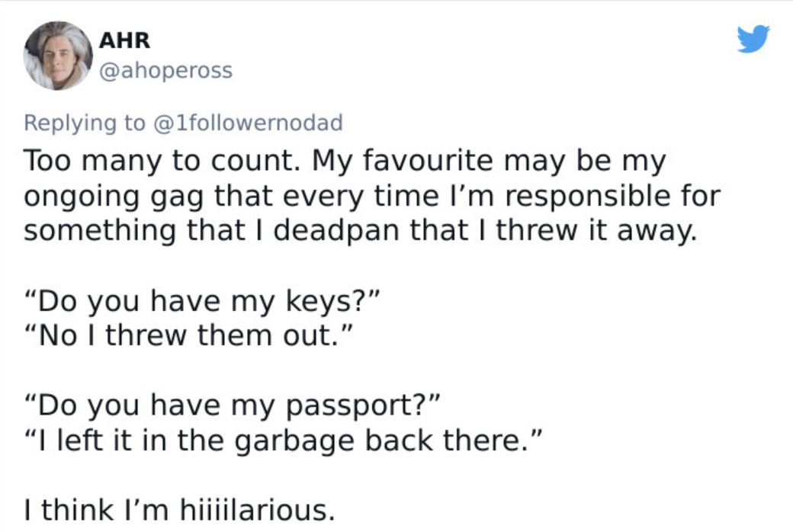Click the "threw it away." phrase
The width and height of the screenshot is (793, 532).
[596, 231]
